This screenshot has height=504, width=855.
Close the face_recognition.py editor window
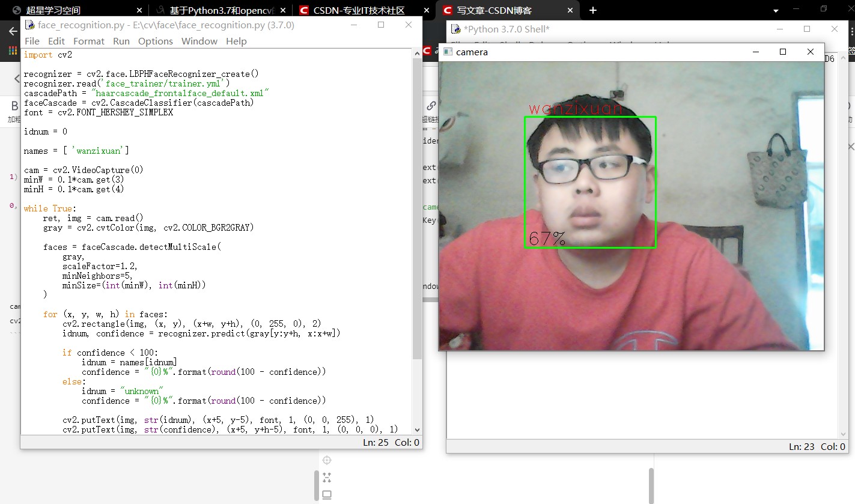(408, 25)
